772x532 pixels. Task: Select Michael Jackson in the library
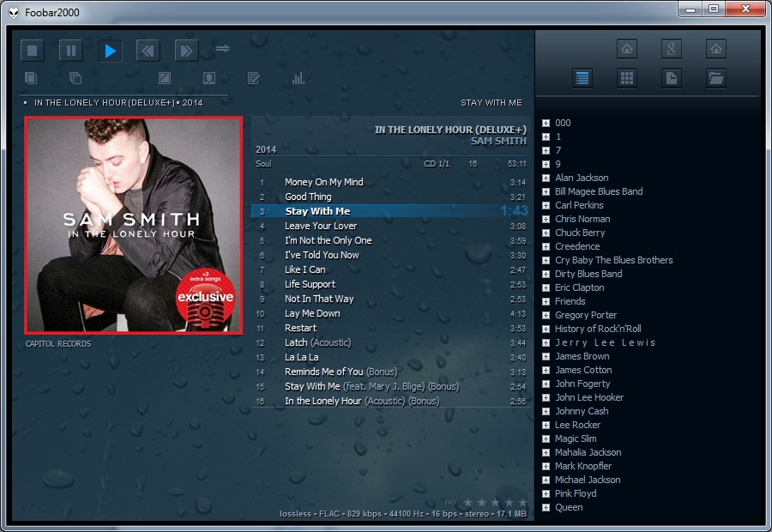click(588, 480)
